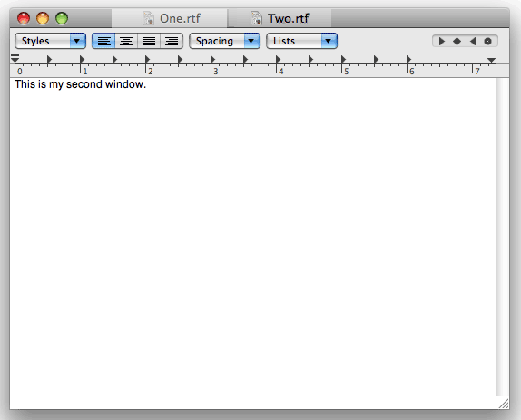Open the Lists dropdown menu
Image resolution: width=521 pixels, height=420 pixels.
point(301,41)
